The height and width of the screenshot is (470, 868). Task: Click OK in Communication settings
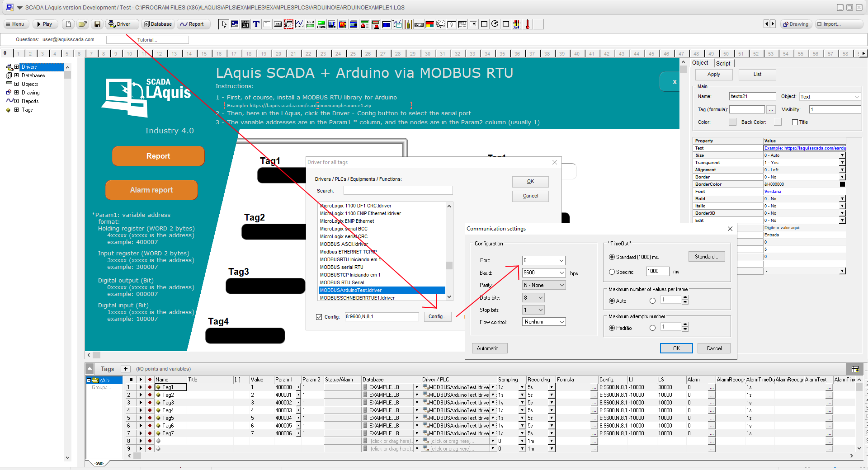676,348
